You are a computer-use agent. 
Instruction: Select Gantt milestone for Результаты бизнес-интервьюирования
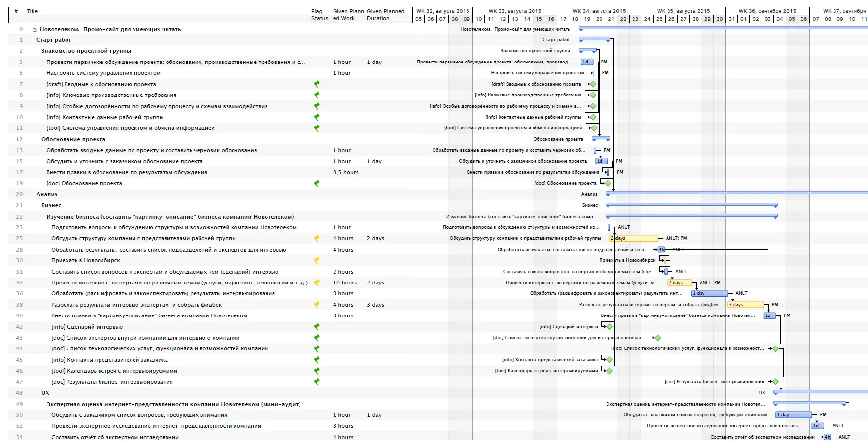tap(776, 381)
